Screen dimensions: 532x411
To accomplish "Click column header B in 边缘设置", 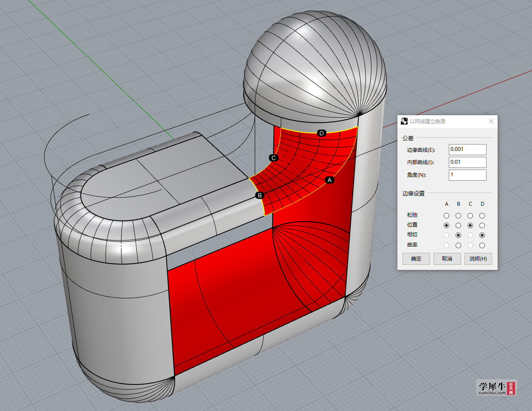I will click(x=459, y=204).
